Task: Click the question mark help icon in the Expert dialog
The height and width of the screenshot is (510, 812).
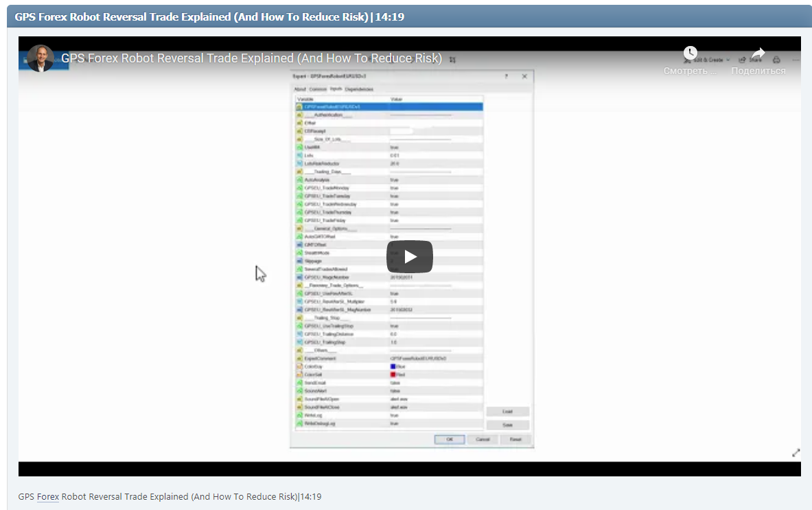Action: click(507, 76)
